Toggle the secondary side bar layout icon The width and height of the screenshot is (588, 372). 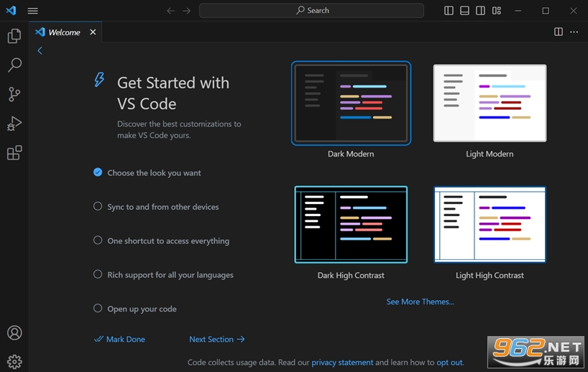pos(480,11)
